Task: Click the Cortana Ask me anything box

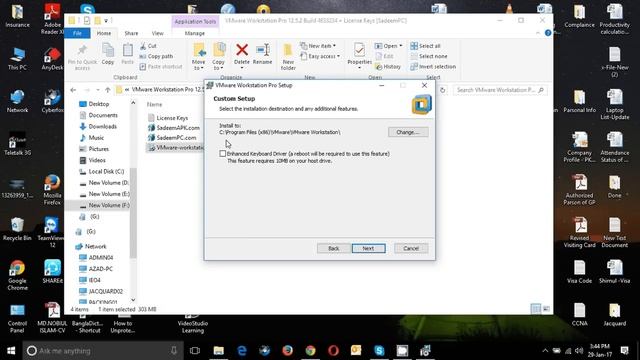Action: [x=103, y=351]
